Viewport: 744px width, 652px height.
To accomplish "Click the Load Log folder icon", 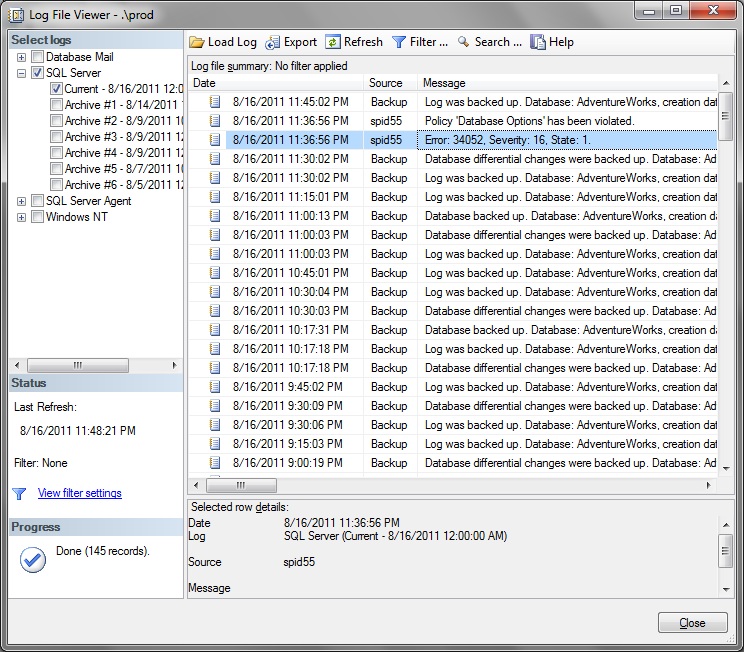I will 197,42.
